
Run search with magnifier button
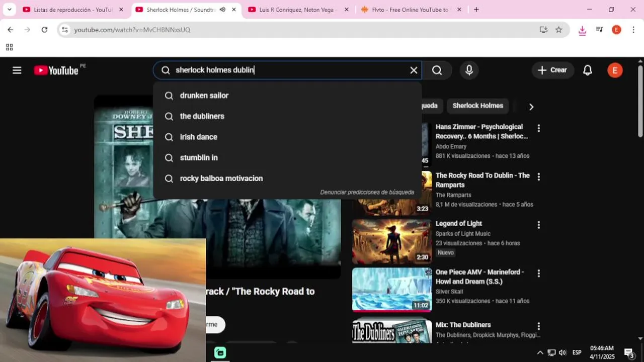click(437, 70)
